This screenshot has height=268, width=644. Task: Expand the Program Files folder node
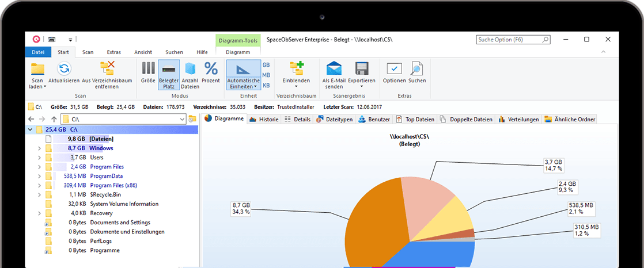39,167
